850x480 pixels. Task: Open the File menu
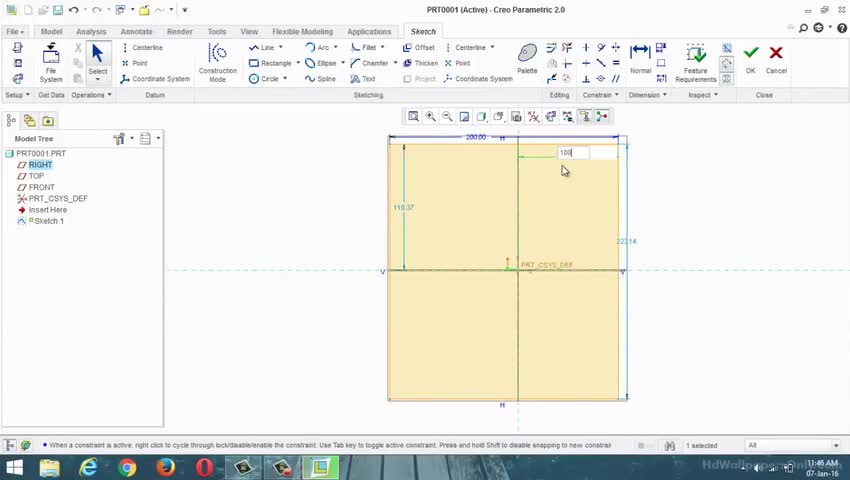point(15,31)
